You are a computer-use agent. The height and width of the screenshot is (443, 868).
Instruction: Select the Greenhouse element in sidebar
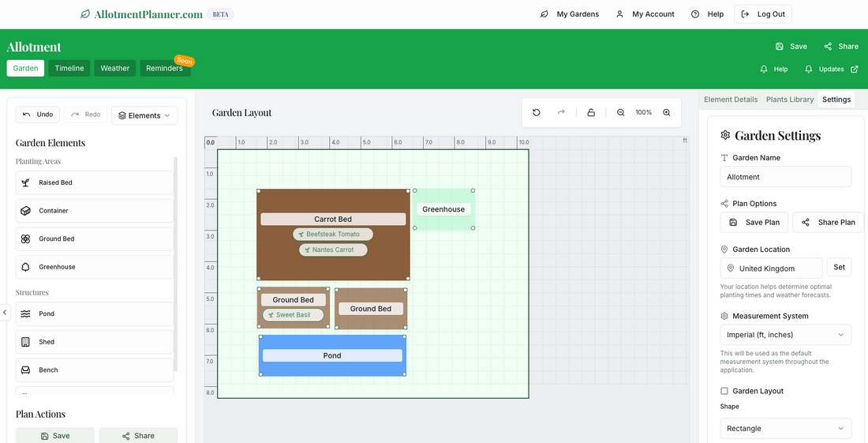pyautogui.click(x=95, y=267)
